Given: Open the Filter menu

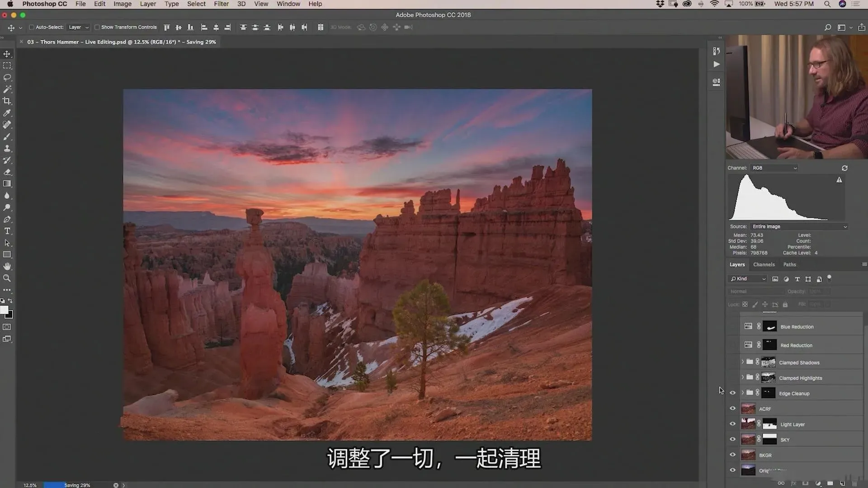Looking at the screenshot, I should click(x=221, y=4).
